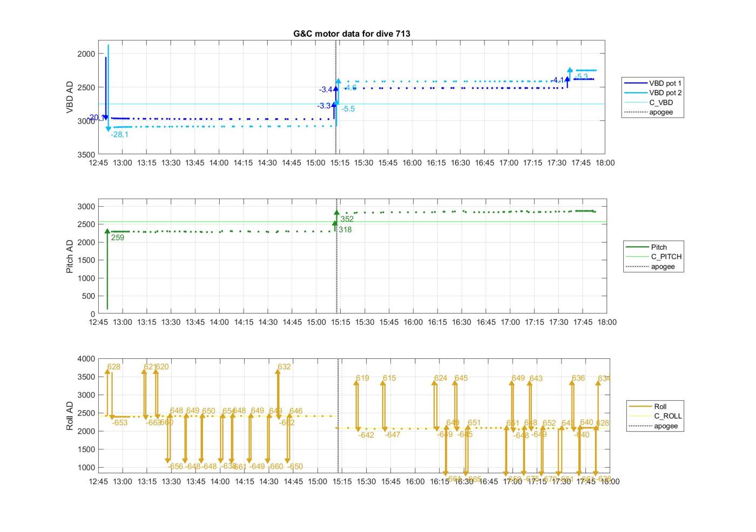Click the '643' data label in Roll plot

(536, 378)
